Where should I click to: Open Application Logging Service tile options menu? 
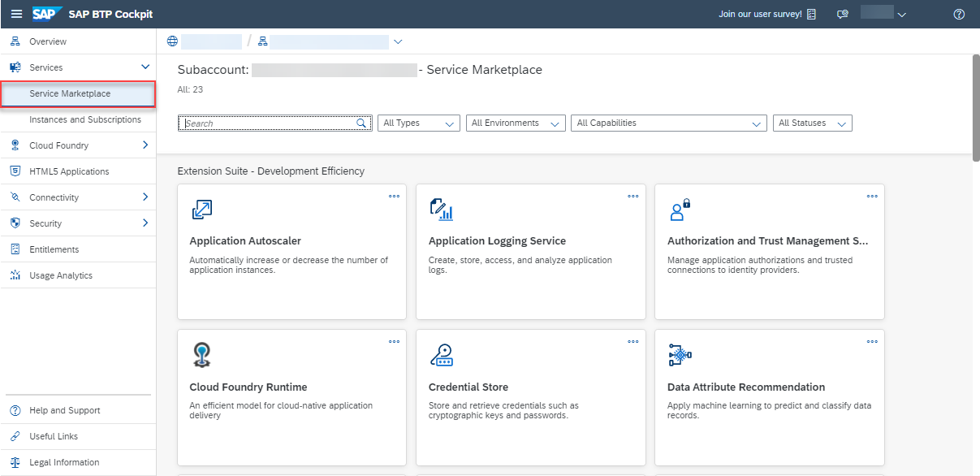click(x=633, y=196)
